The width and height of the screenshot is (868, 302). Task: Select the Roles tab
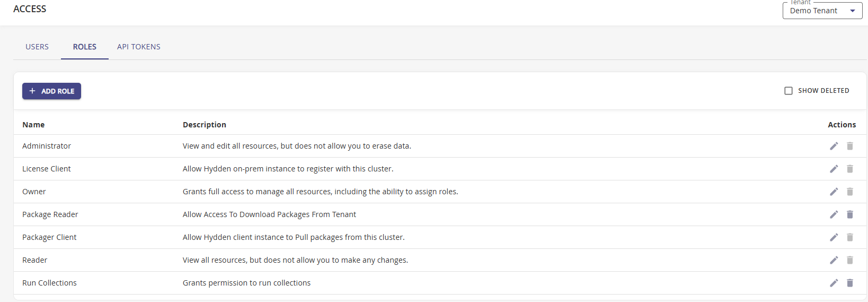point(85,47)
